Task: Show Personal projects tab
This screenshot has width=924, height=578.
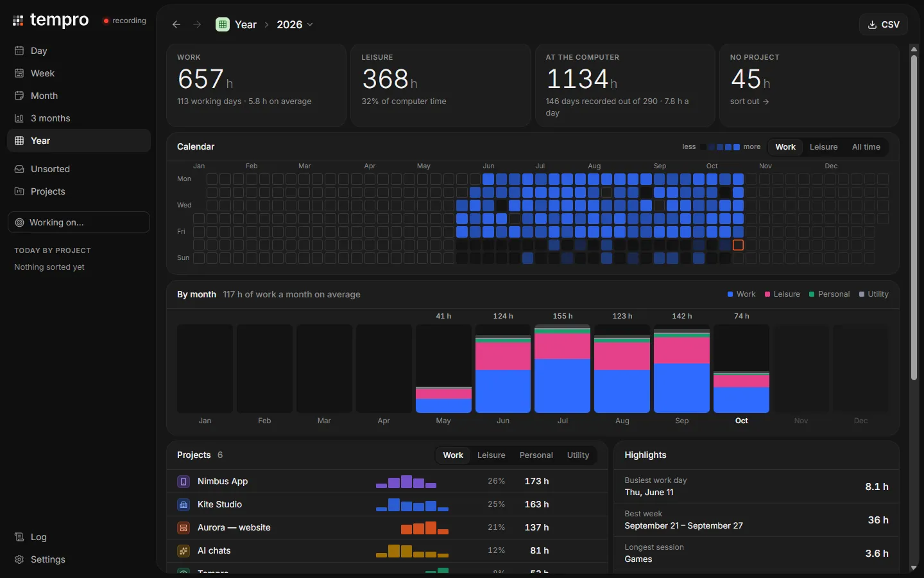Action: (x=536, y=455)
